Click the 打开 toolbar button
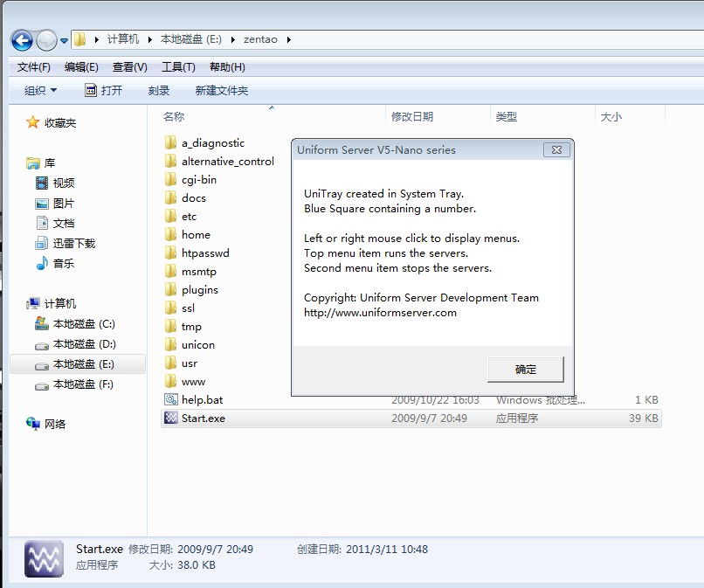 click(x=104, y=91)
